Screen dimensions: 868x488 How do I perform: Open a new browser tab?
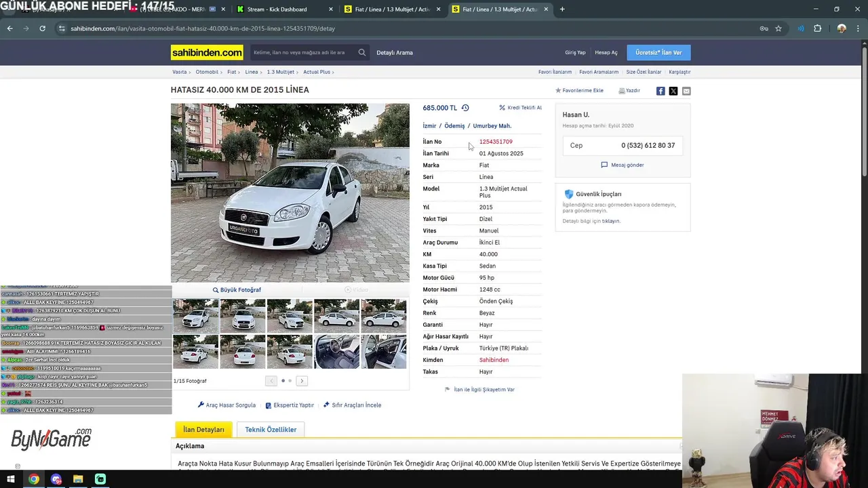[562, 9]
